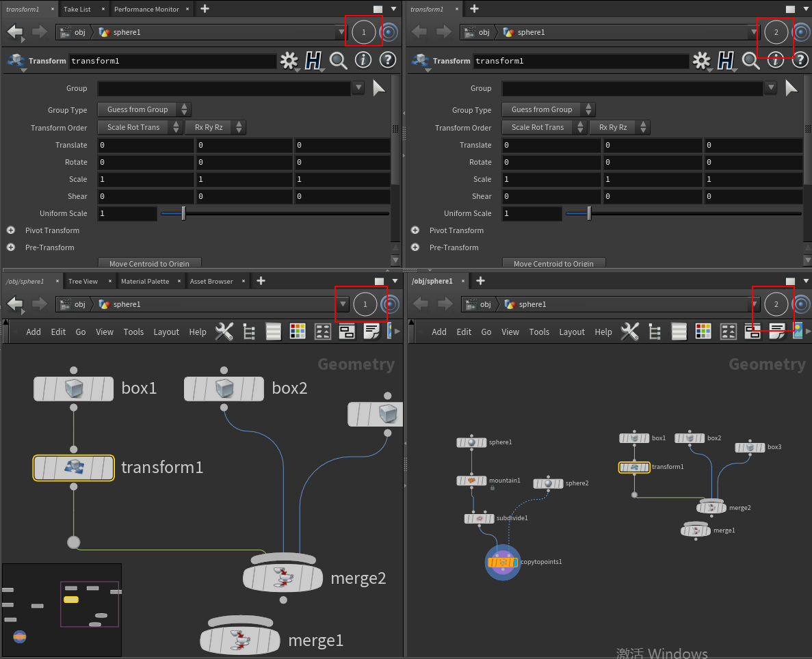812x659 pixels.
Task: Expand Pivot Transform section in left pane
Action: click(x=12, y=230)
